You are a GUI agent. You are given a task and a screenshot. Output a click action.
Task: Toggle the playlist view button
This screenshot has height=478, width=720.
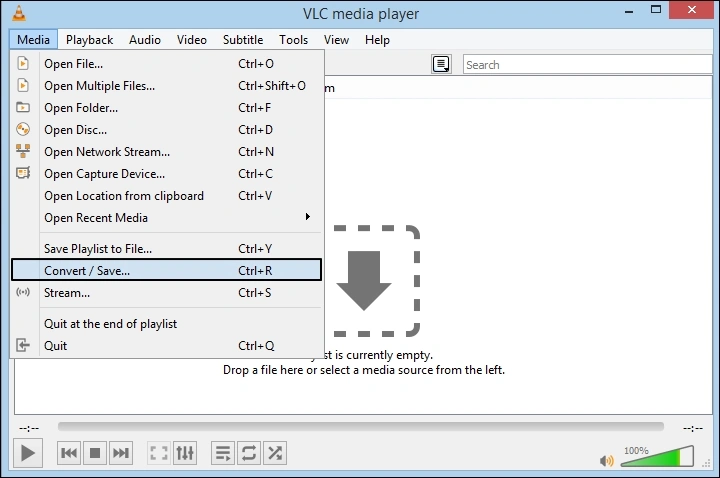tap(223, 453)
